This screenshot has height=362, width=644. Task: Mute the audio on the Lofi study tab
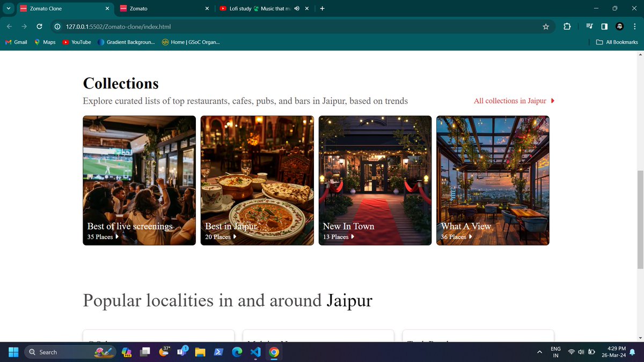297,9
